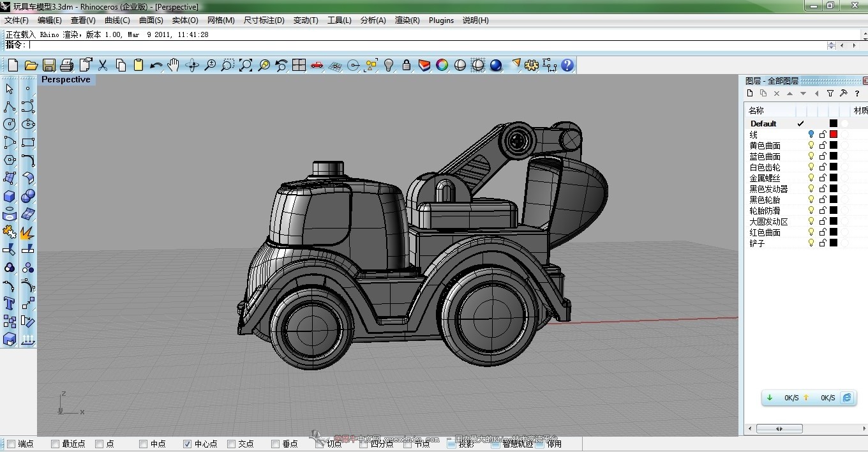Activate the Pan hand tool
Image resolution: width=868 pixels, height=452 pixels.
click(174, 65)
